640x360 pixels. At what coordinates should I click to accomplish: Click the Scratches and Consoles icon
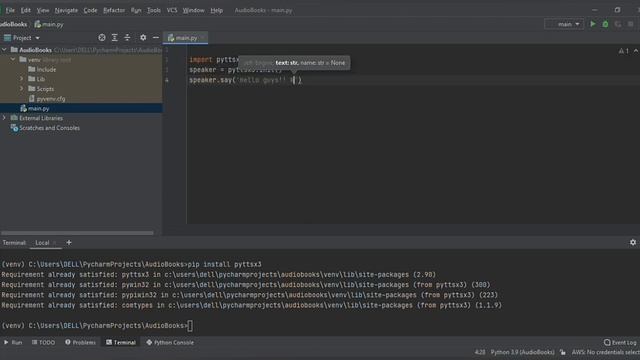coord(14,128)
